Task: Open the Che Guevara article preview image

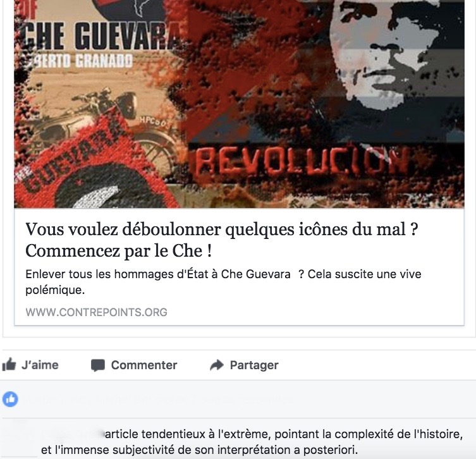Action: (239, 104)
